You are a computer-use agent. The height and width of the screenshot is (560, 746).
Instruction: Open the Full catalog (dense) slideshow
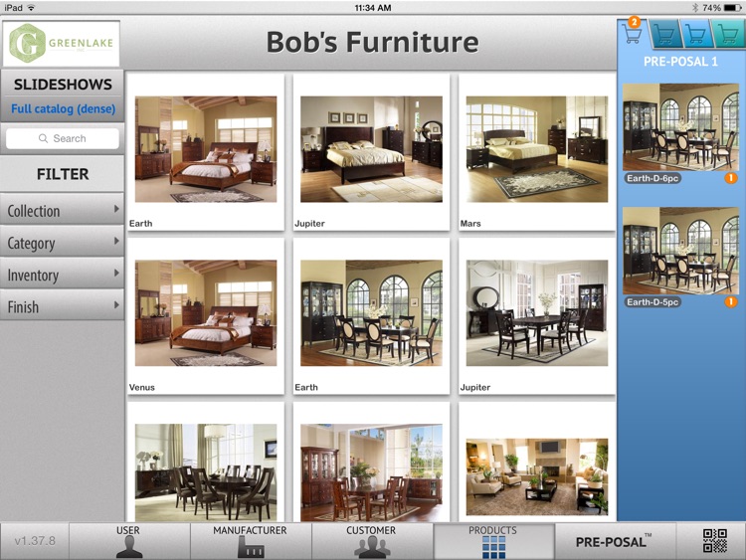64,109
